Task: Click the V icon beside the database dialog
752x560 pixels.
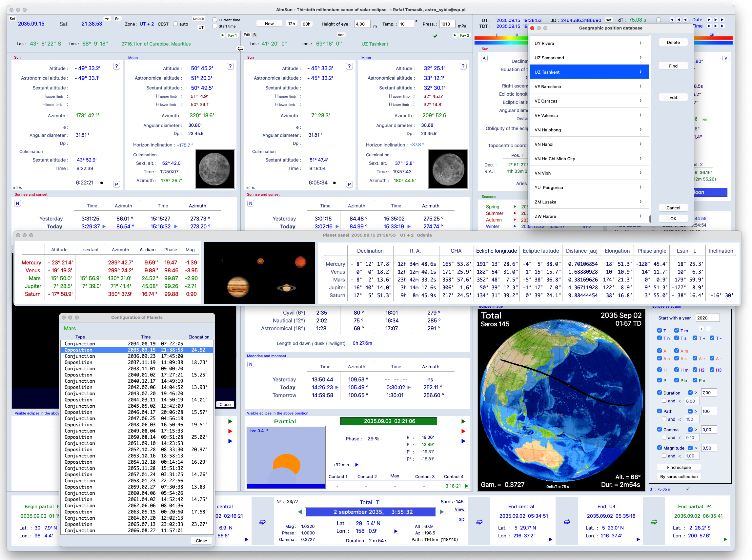Action: 725,58
